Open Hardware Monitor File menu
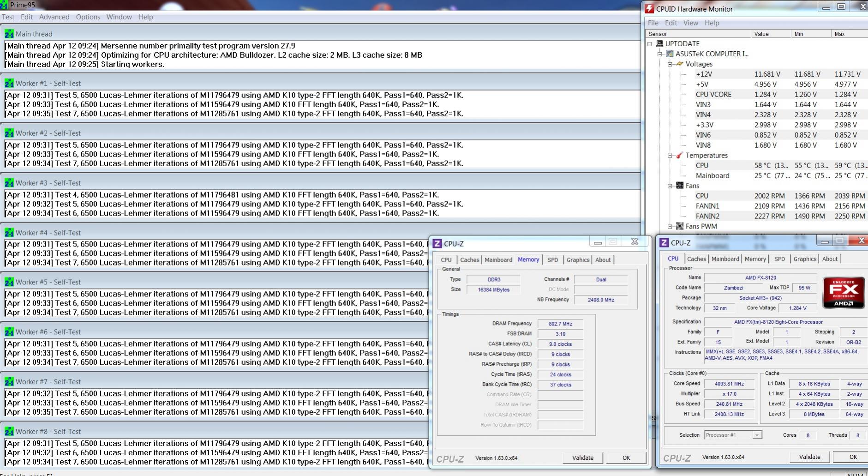 coord(653,23)
